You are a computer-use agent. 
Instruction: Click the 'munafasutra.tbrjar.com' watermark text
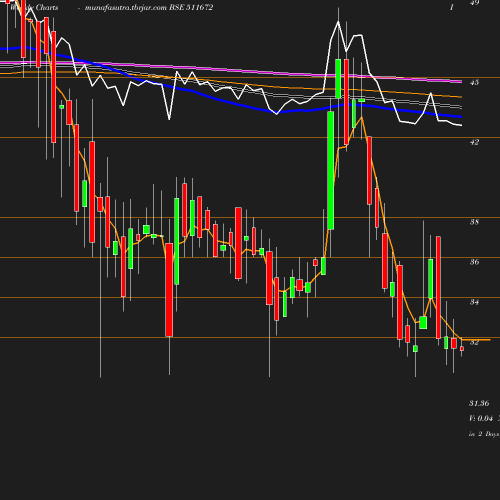126,7
